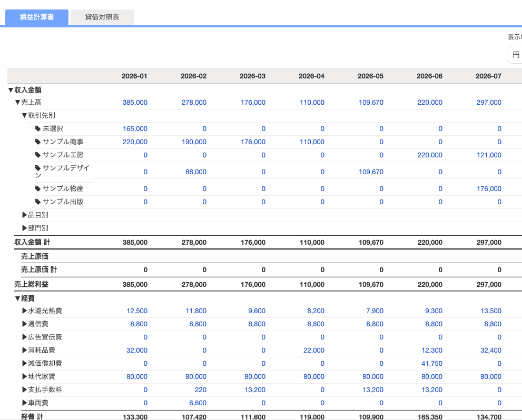
Task: Open 支払手数料 amount 220
Action: pyautogui.click(x=200, y=390)
